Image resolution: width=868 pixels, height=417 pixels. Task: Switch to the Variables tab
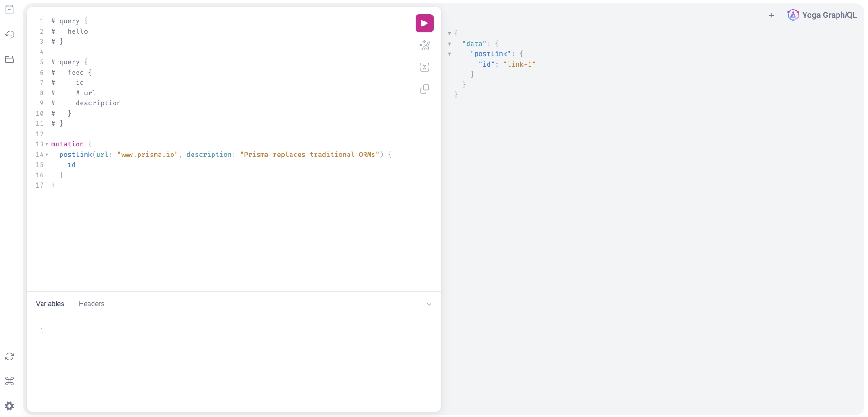(50, 304)
